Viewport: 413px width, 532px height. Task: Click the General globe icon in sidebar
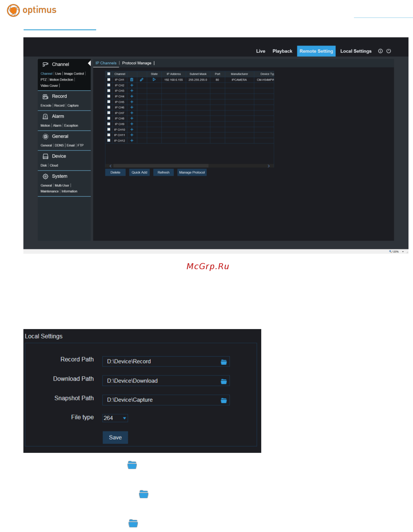[45, 136]
